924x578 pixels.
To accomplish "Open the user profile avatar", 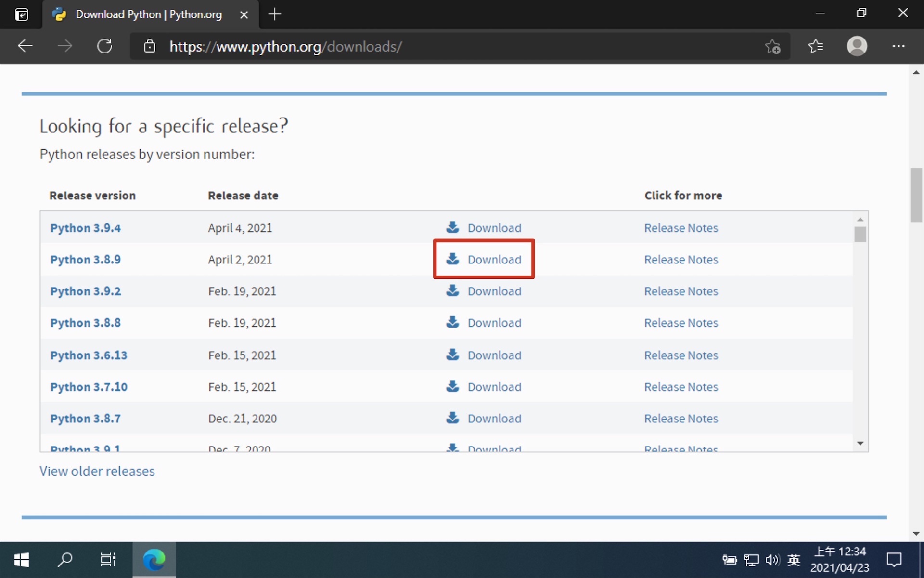I will coord(857,46).
